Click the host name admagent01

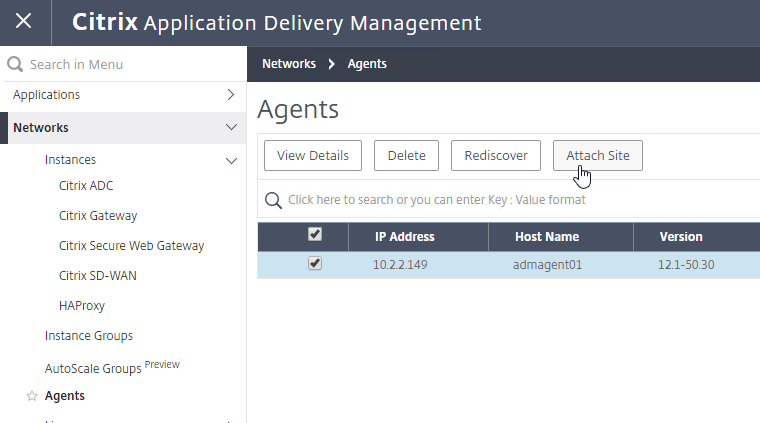click(547, 265)
